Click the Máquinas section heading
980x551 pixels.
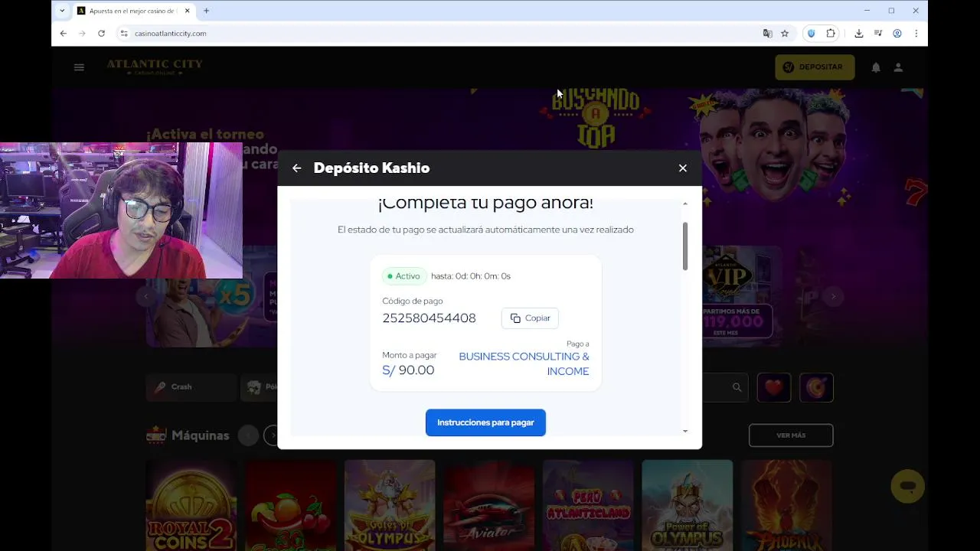(201, 435)
